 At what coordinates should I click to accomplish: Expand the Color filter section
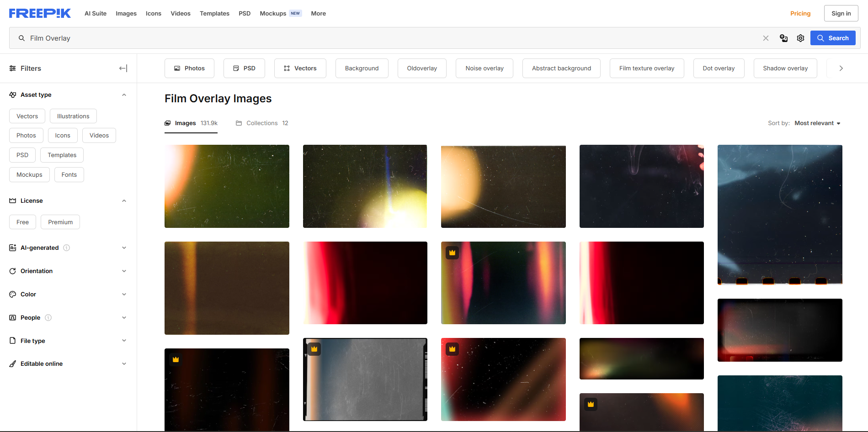[x=124, y=295]
